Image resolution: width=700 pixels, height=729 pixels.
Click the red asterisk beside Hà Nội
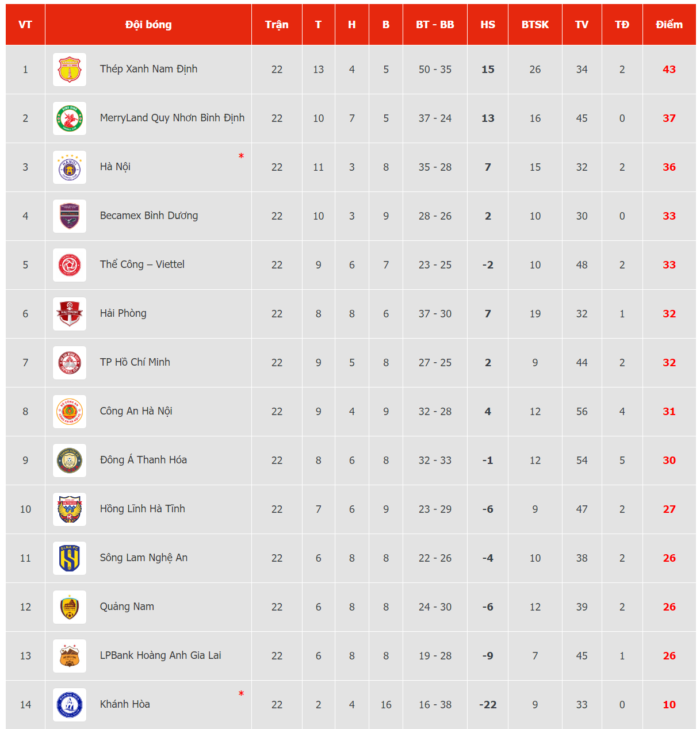241,156
